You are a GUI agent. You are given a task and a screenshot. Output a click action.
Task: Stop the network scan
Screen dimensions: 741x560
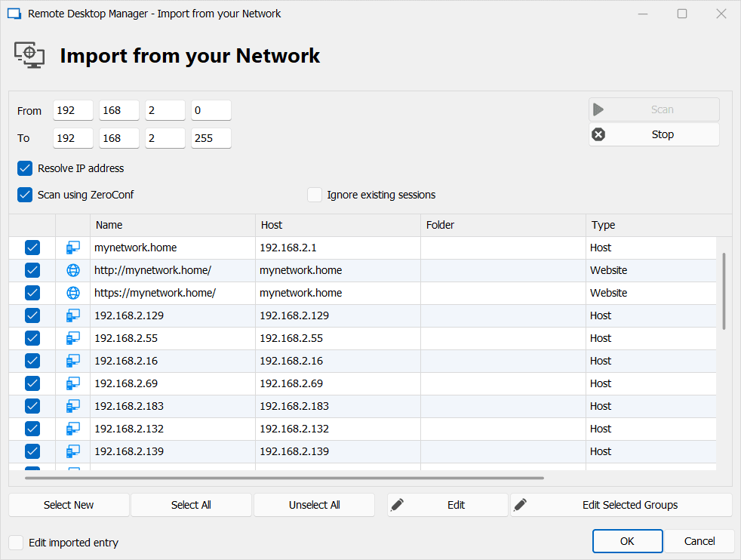coord(654,134)
